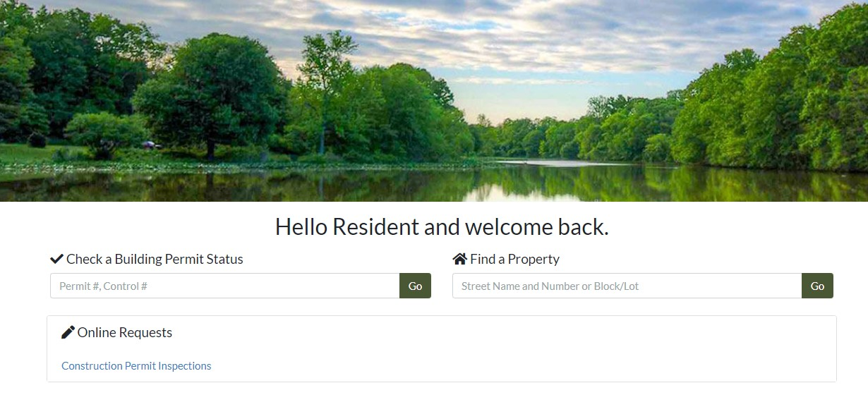The height and width of the screenshot is (407, 868).
Task: Click the word Resident in the greeting
Action: [376, 226]
